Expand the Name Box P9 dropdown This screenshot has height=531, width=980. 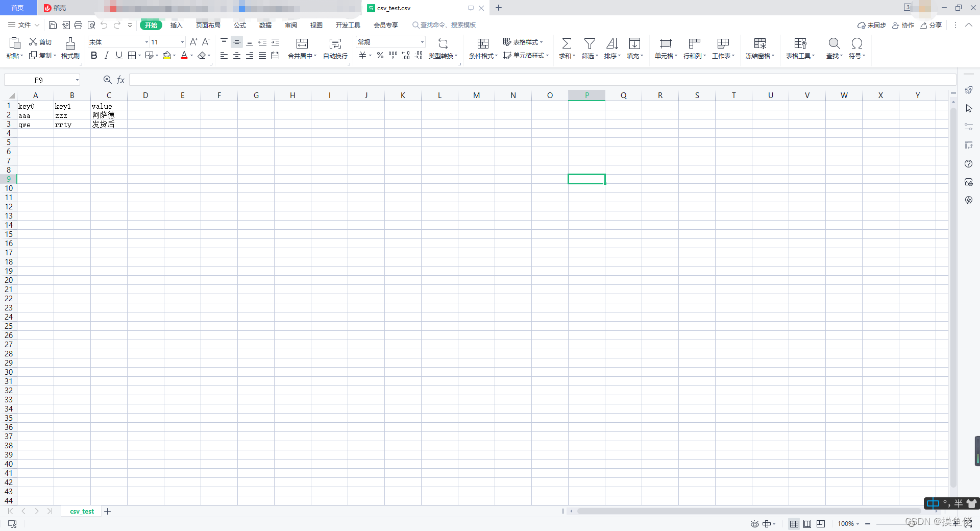77,80
